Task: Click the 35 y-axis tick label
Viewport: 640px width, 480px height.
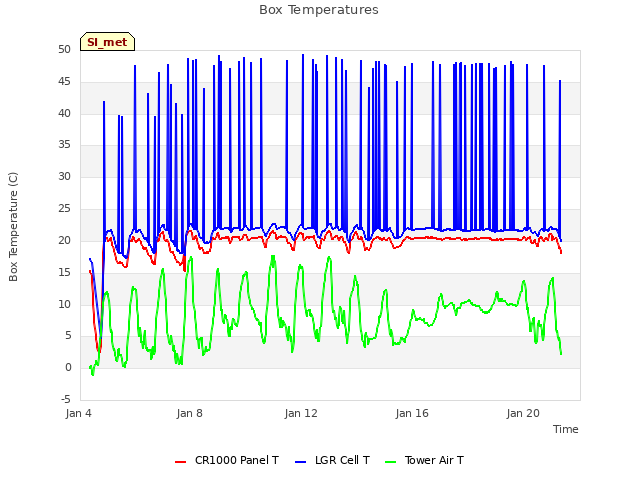Action: pyautogui.click(x=64, y=145)
